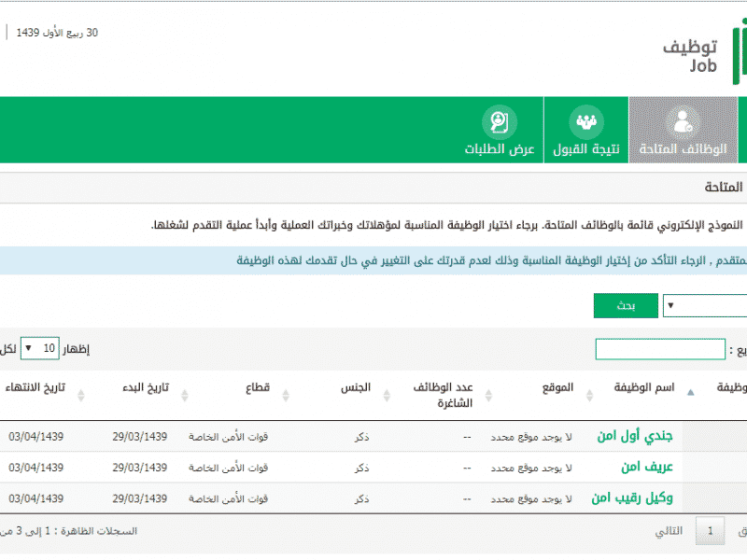The width and height of the screenshot is (747, 560).
Task: Go to pagination page 1
Action: (710, 530)
